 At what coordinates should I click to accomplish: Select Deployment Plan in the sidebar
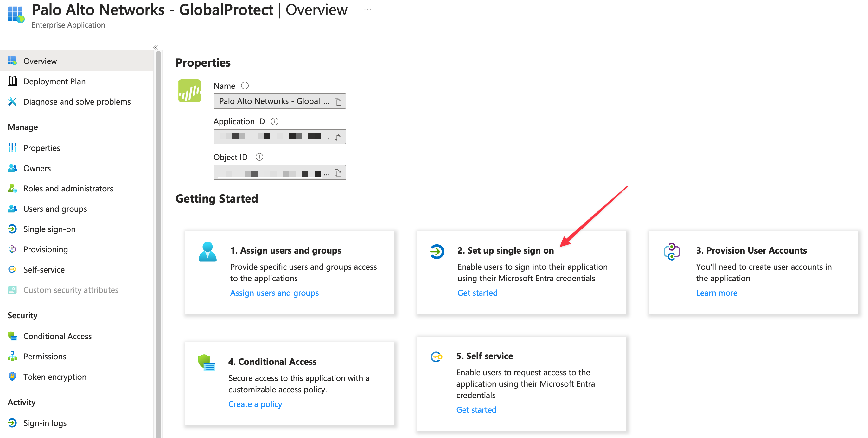pyautogui.click(x=54, y=81)
